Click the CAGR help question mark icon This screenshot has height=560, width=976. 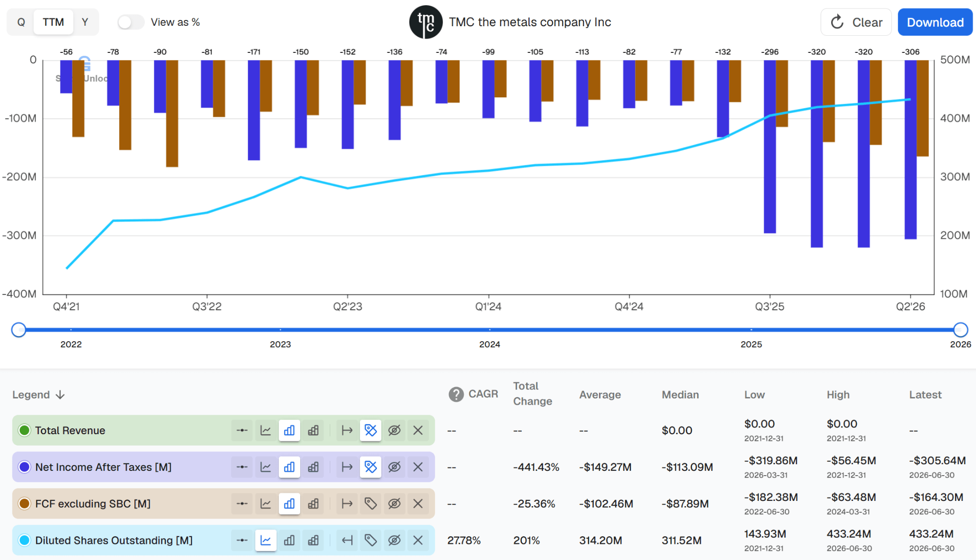click(x=456, y=394)
